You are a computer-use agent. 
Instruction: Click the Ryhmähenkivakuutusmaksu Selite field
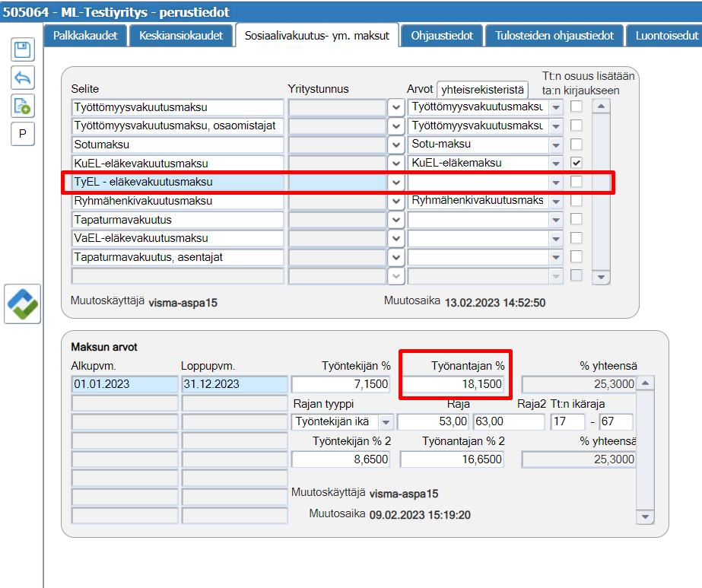pos(178,201)
